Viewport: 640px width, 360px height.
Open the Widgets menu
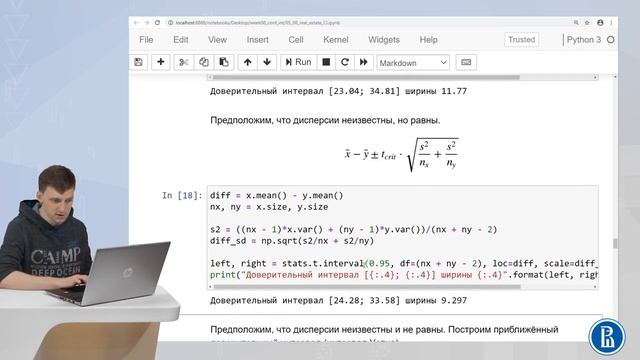click(x=384, y=40)
